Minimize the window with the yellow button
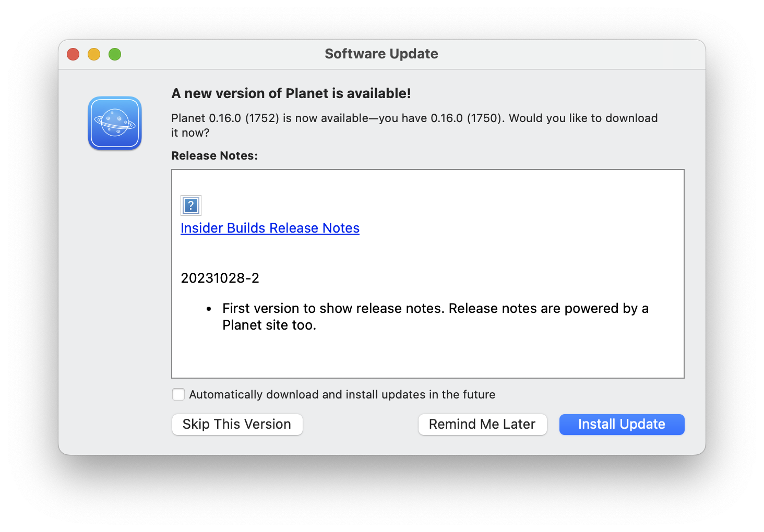764x532 pixels. pos(94,54)
